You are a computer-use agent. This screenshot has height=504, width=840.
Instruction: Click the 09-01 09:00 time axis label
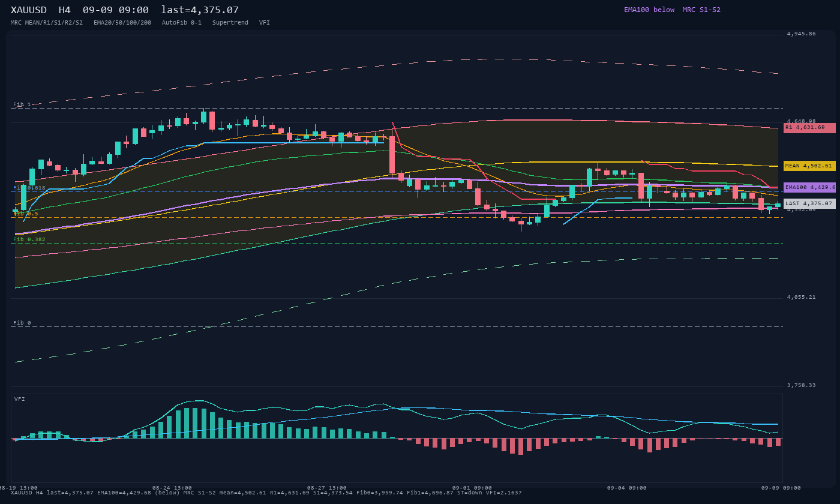click(472, 488)
